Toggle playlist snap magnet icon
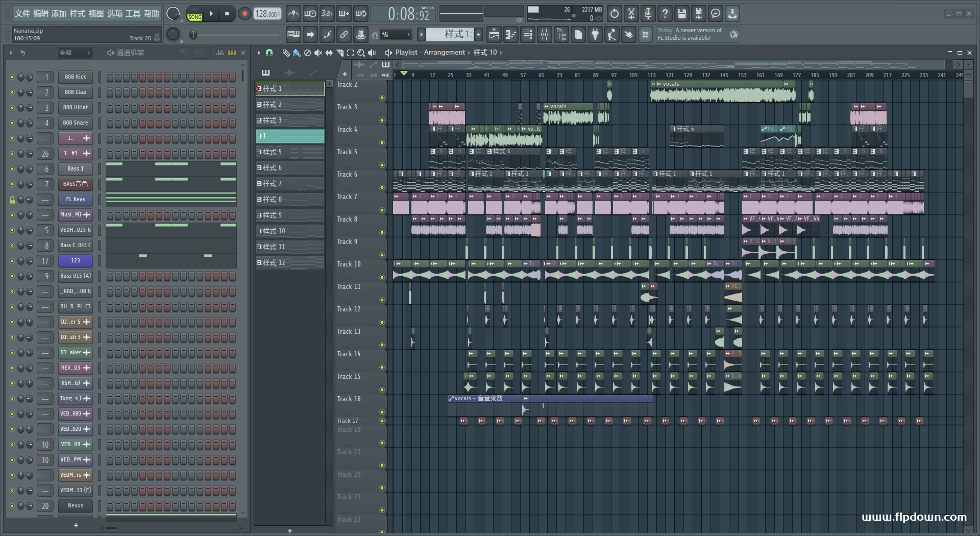 269,53
